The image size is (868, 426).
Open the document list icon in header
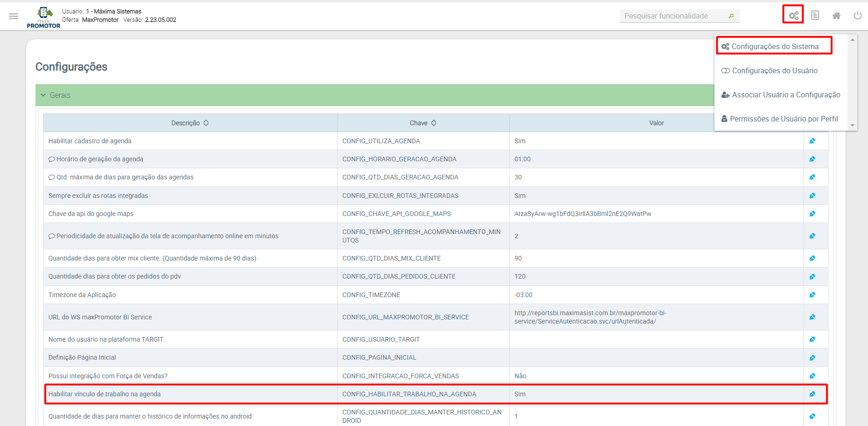click(x=815, y=16)
